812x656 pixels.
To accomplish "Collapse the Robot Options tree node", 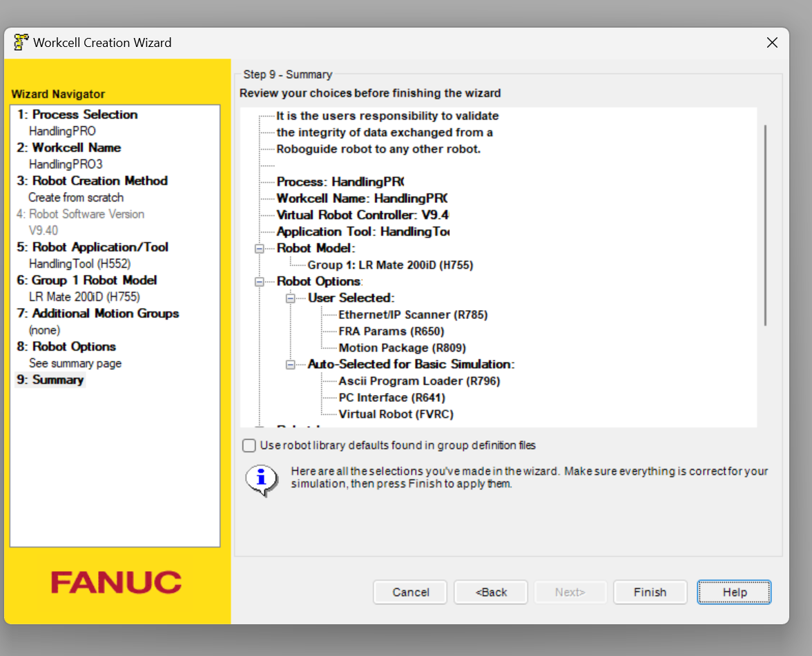I will tap(260, 282).
